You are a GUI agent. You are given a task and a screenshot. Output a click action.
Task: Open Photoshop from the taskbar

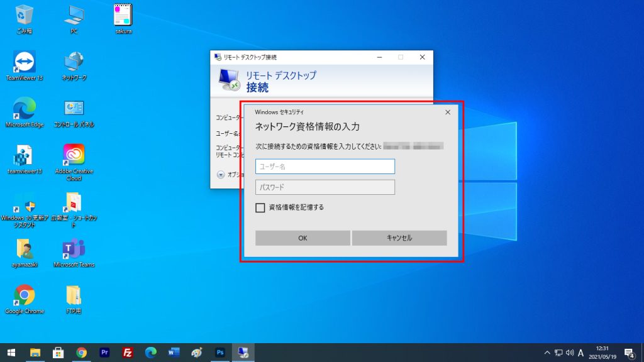(219, 353)
